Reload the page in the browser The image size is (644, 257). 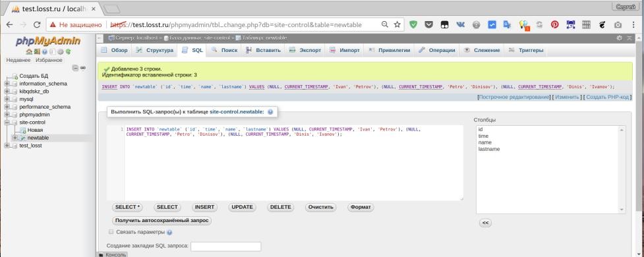[x=36, y=25]
